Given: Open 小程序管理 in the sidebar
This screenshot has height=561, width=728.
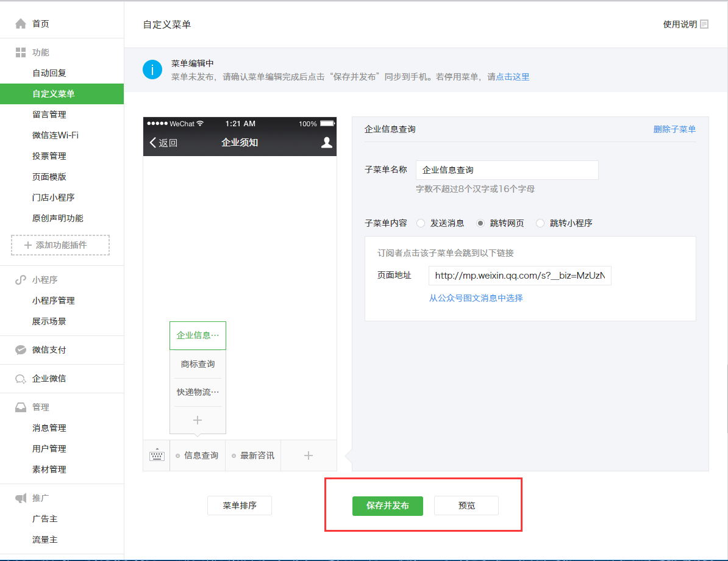Looking at the screenshot, I should pyautogui.click(x=54, y=301).
